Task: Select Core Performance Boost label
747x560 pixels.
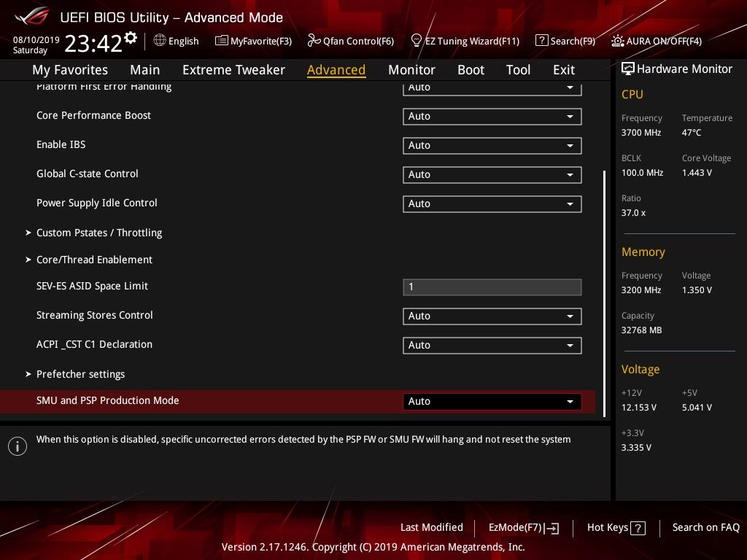Action: coord(93,115)
